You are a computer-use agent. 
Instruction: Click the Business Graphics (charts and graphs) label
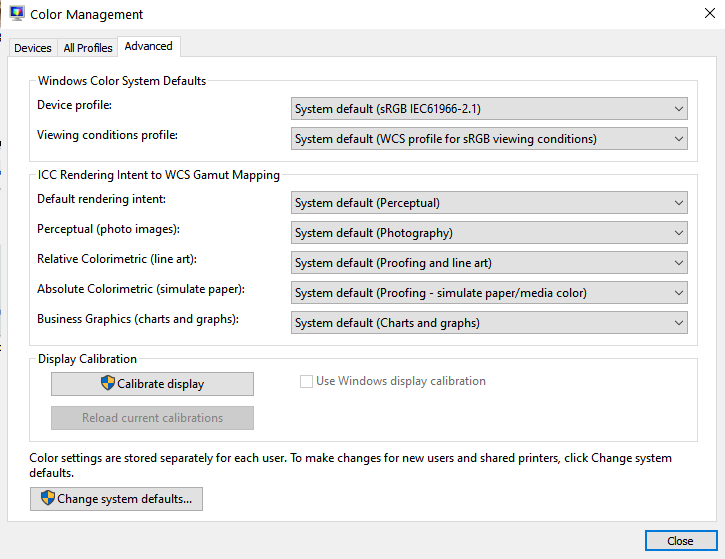[138, 319]
